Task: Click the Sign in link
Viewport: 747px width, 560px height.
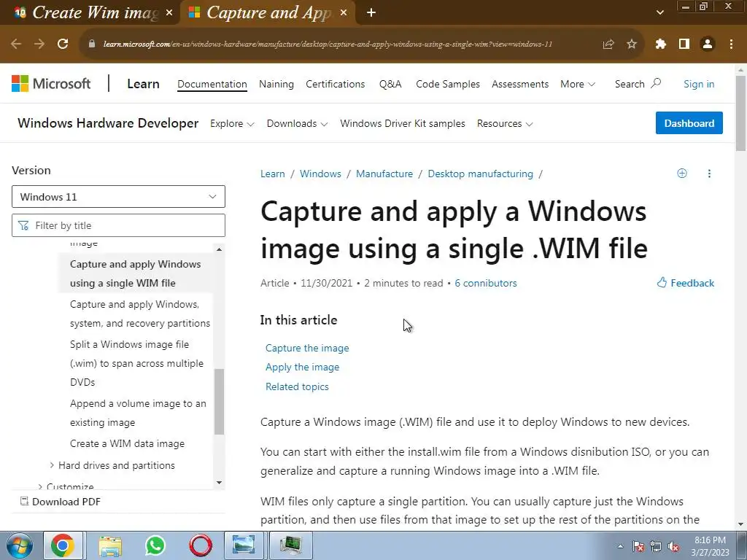Action: pos(699,84)
